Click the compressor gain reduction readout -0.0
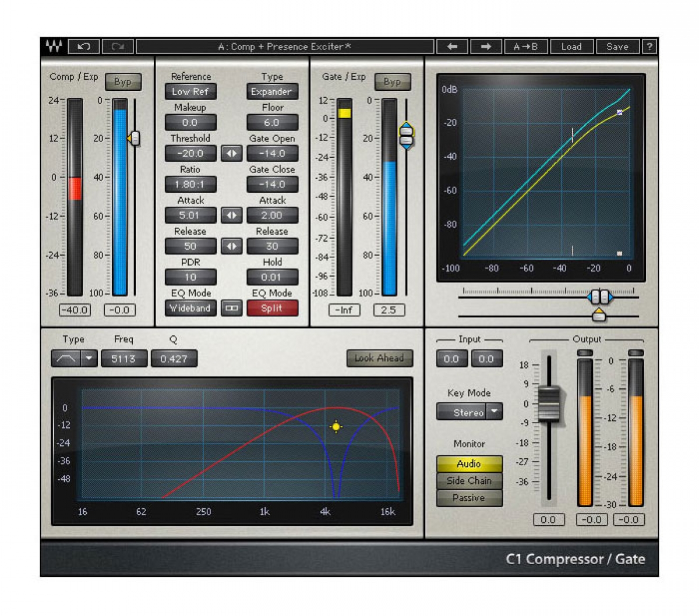699x616 pixels. pyautogui.click(x=119, y=310)
